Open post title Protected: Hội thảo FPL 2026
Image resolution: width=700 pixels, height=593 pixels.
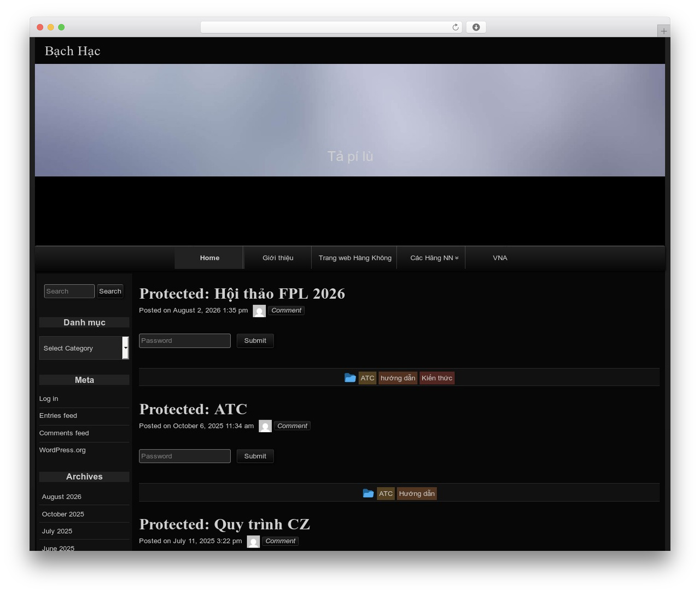[x=242, y=294]
